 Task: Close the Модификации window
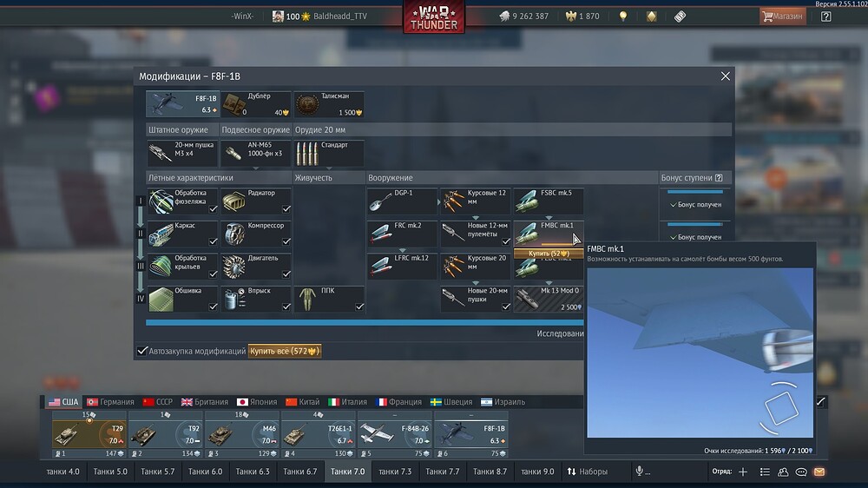pyautogui.click(x=725, y=76)
